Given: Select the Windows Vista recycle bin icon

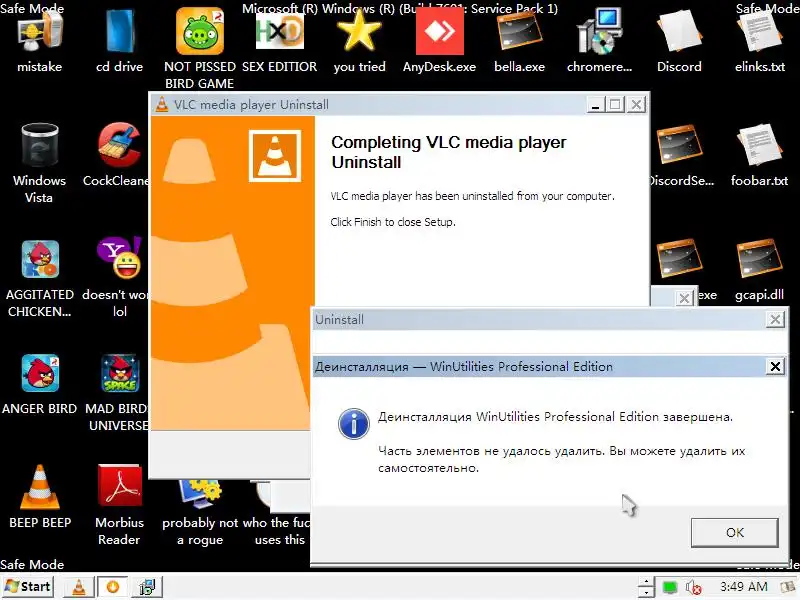Looking at the screenshot, I should click(x=40, y=163).
